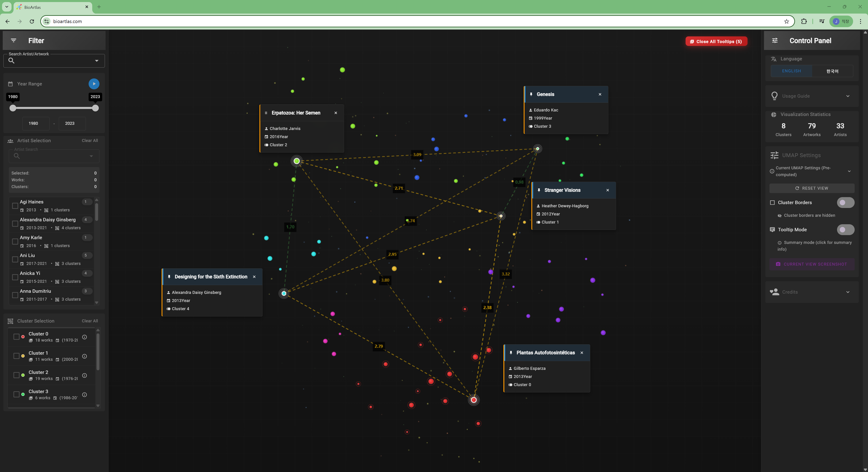
Task: Click the Control Panel sliders icon
Action: click(x=775, y=40)
